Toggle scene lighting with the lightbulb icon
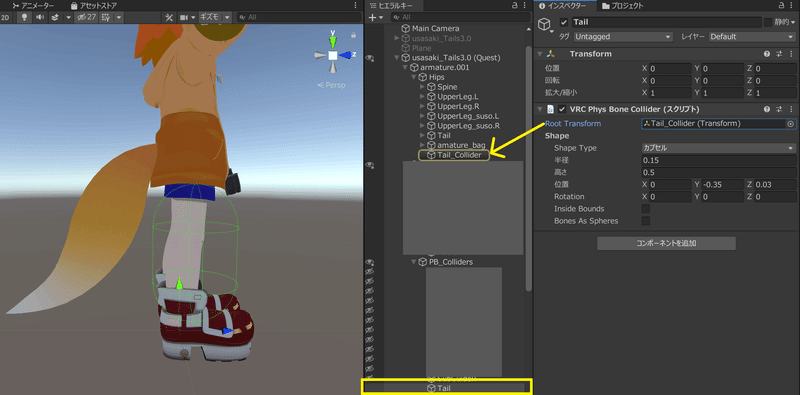Viewport: 800px width, 395px height. [x=23, y=17]
